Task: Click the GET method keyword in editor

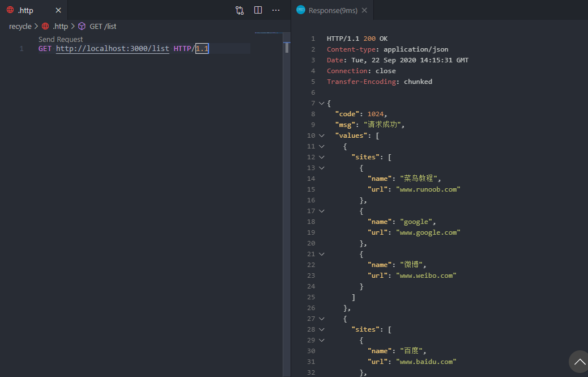Action: click(x=45, y=48)
